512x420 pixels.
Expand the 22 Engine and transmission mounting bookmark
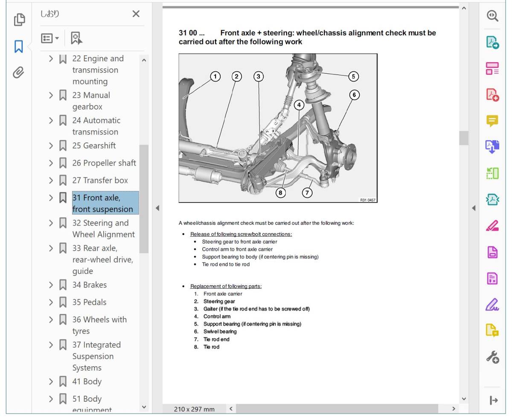(51, 58)
